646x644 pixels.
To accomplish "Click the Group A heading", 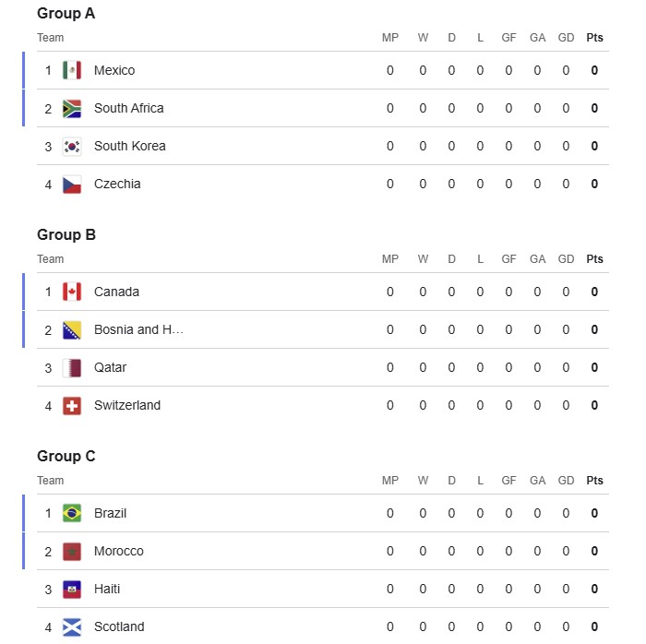I will click(x=66, y=14).
